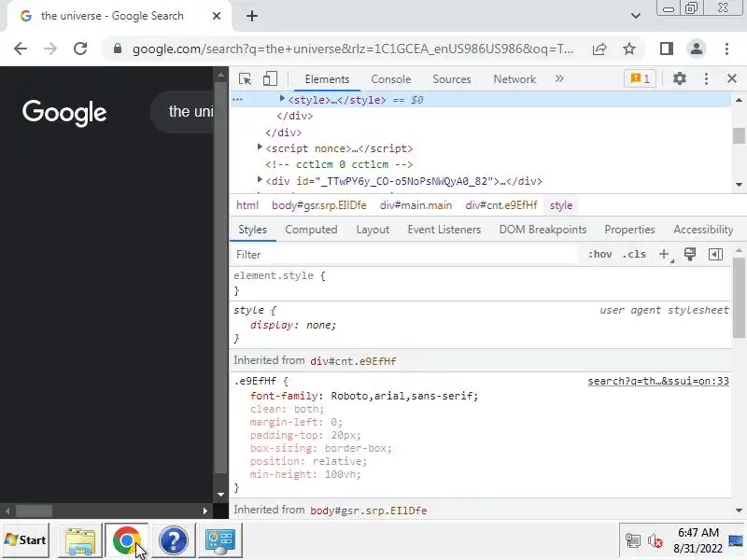Viewport: 747px width, 560px height.
Task: Click the issues warning badge showing 1
Action: [640, 78]
